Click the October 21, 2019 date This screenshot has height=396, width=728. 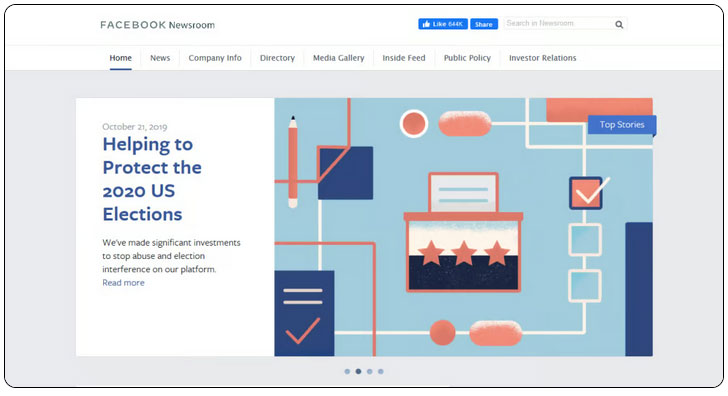135,127
